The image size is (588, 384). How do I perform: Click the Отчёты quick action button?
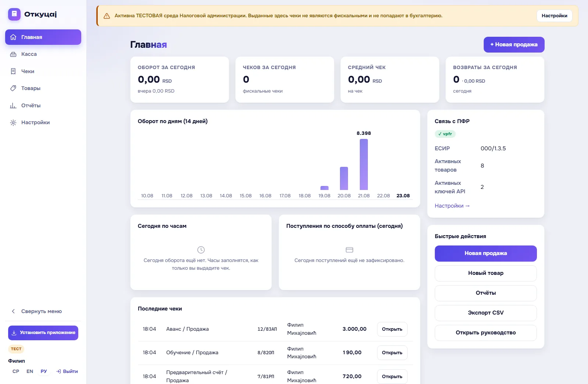485,293
